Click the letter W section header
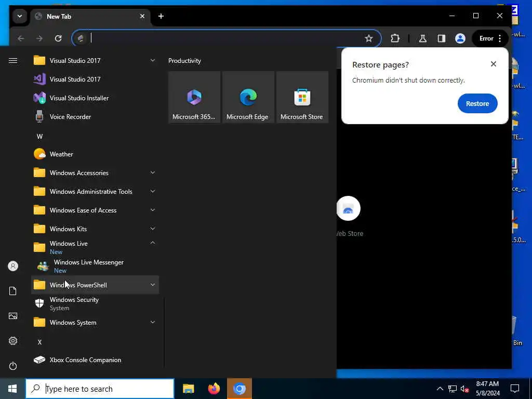 (x=39, y=137)
